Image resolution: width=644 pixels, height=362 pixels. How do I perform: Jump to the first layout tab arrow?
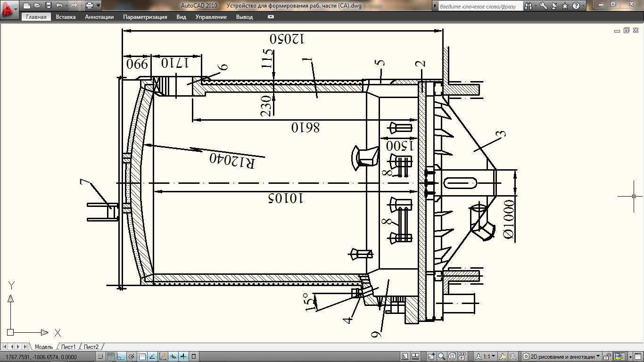click(x=5, y=347)
